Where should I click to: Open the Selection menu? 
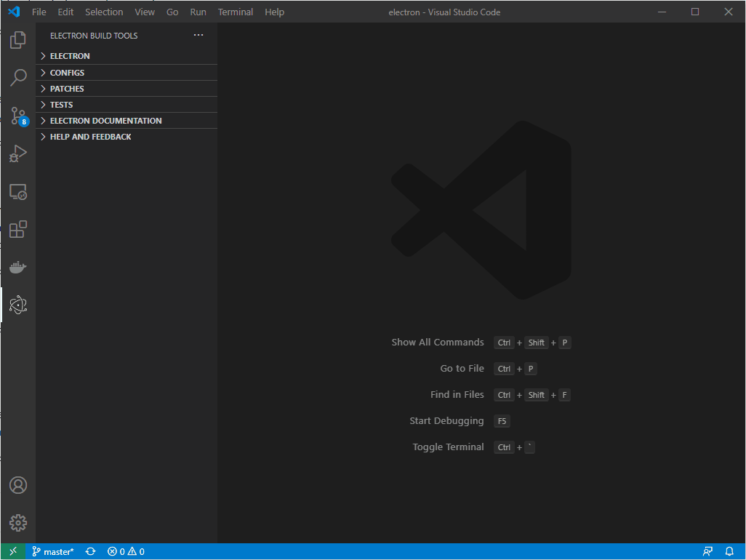104,12
